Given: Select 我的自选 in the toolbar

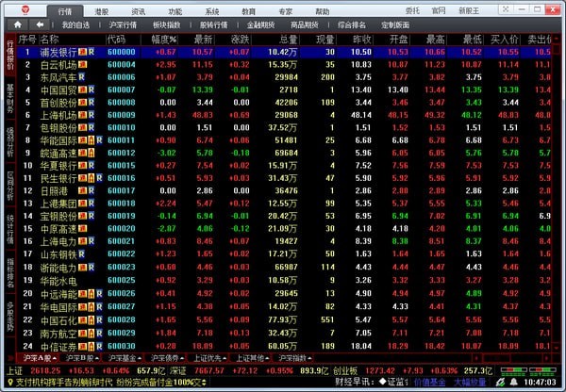Looking at the screenshot, I should [x=75, y=24].
